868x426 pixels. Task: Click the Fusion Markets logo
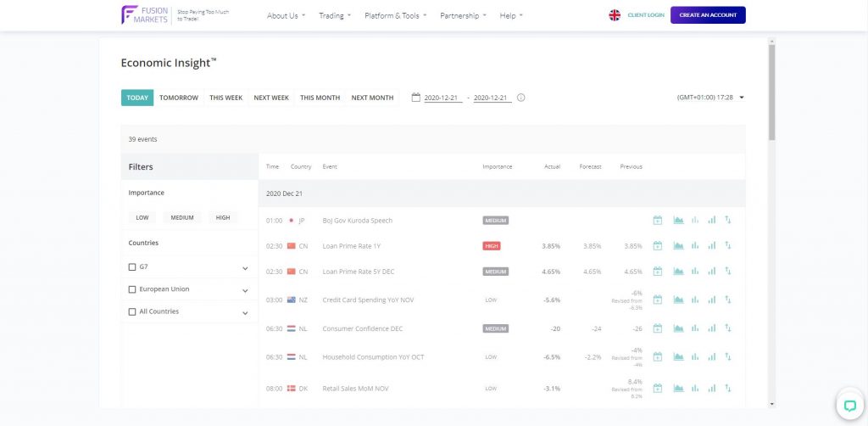click(x=145, y=15)
